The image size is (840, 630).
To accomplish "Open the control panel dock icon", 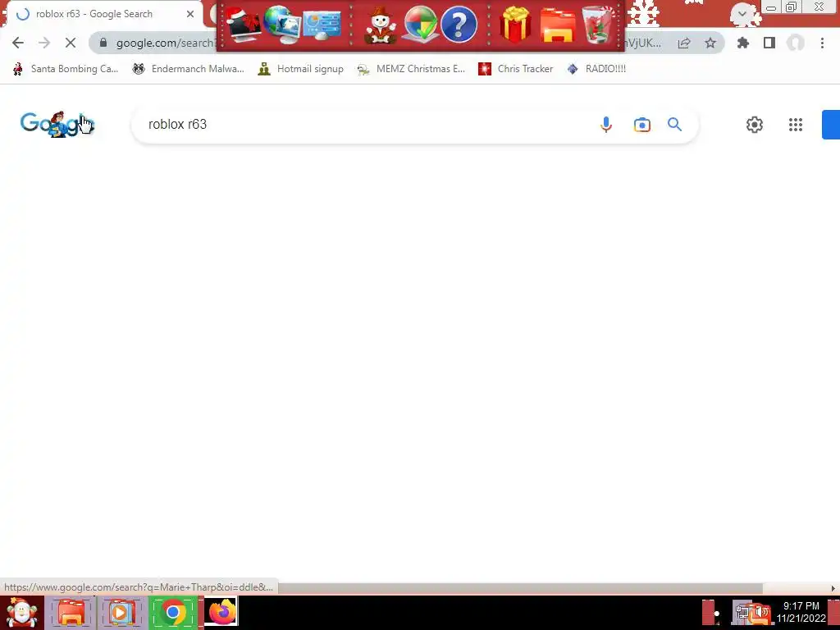I will click(x=322, y=25).
